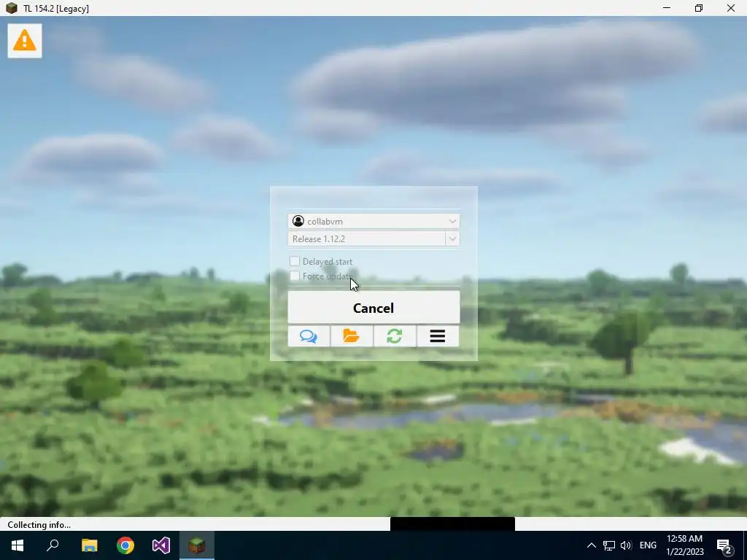
Task: Open the chat bubbles support button
Action: point(309,336)
